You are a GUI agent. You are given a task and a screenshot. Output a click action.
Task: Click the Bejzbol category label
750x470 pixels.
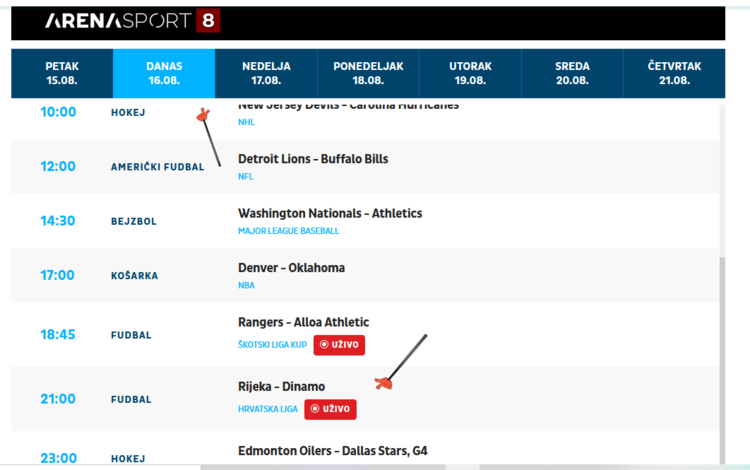pos(134,221)
